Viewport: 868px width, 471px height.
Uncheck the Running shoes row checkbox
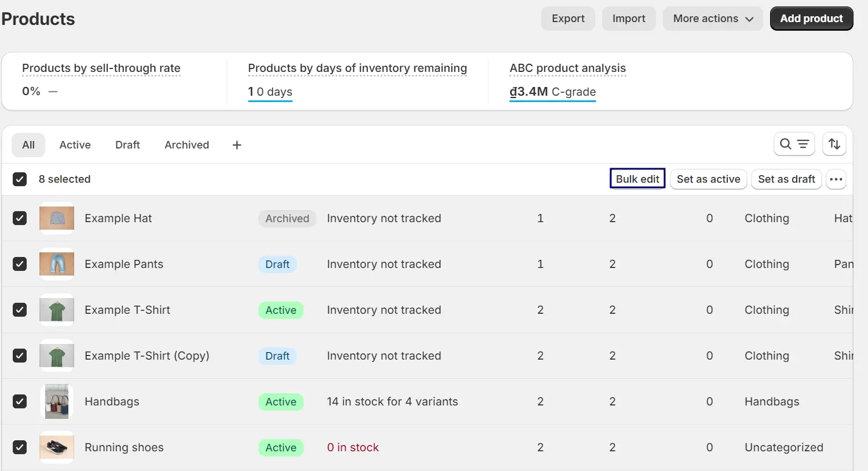20,447
